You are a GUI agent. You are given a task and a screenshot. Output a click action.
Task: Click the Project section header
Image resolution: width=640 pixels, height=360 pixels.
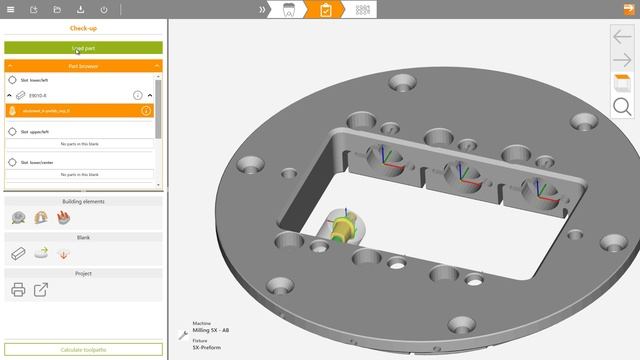coord(83,273)
